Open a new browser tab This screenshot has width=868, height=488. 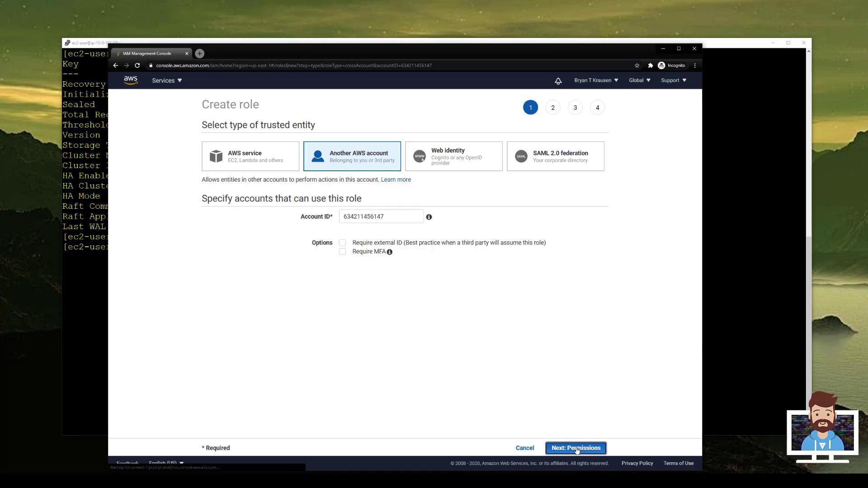pos(199,54)
